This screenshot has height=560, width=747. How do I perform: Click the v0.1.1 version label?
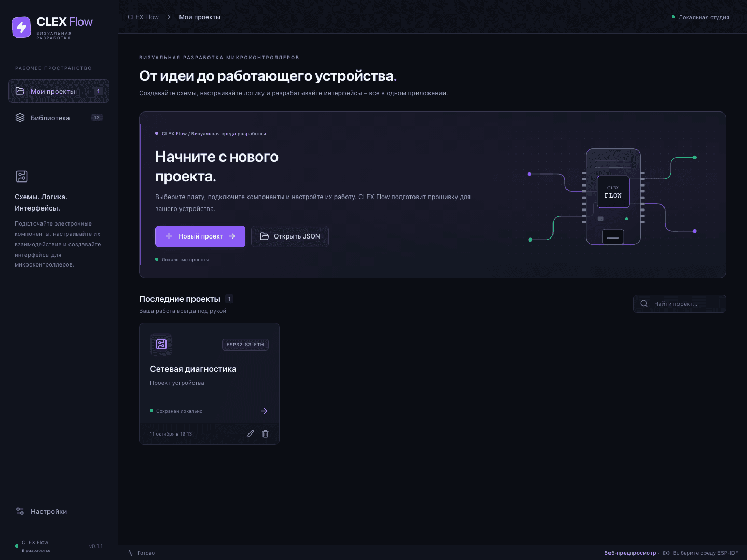coord(96,547)
